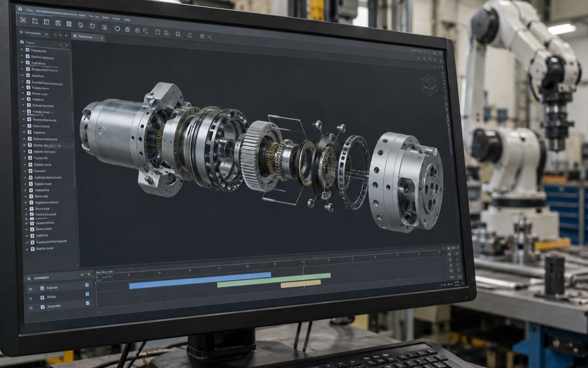Image resolution: width=588 pixels, height=368 pixels.
Task: Select the orange clip on the timeline
Action: 300,284
